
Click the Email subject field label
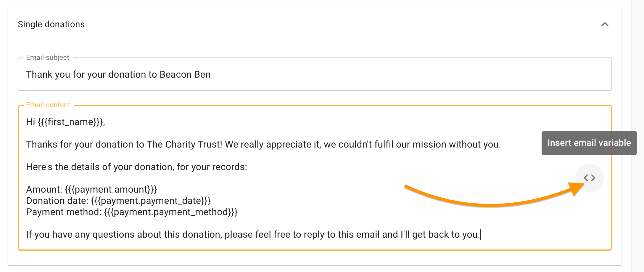click(x=47, y=57)
